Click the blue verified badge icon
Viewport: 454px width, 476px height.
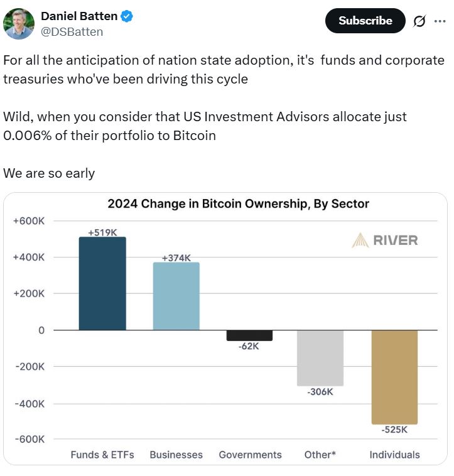127,16
